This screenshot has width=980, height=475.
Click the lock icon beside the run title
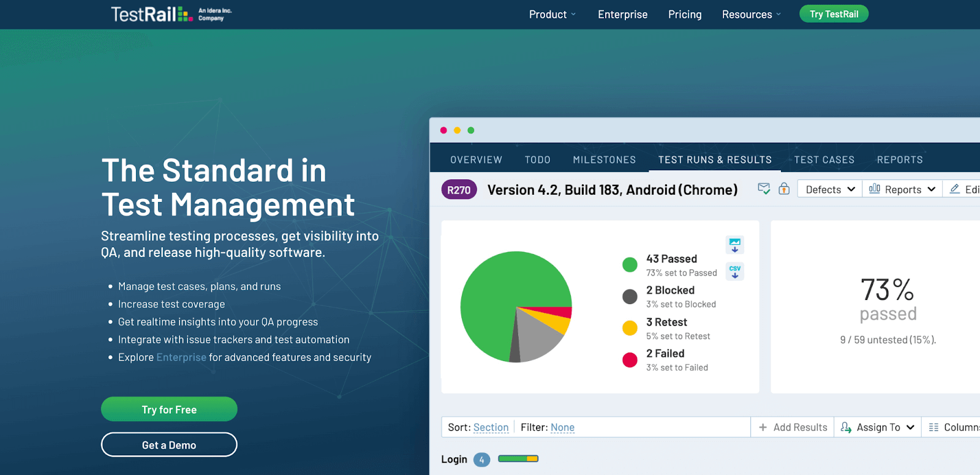784,189
